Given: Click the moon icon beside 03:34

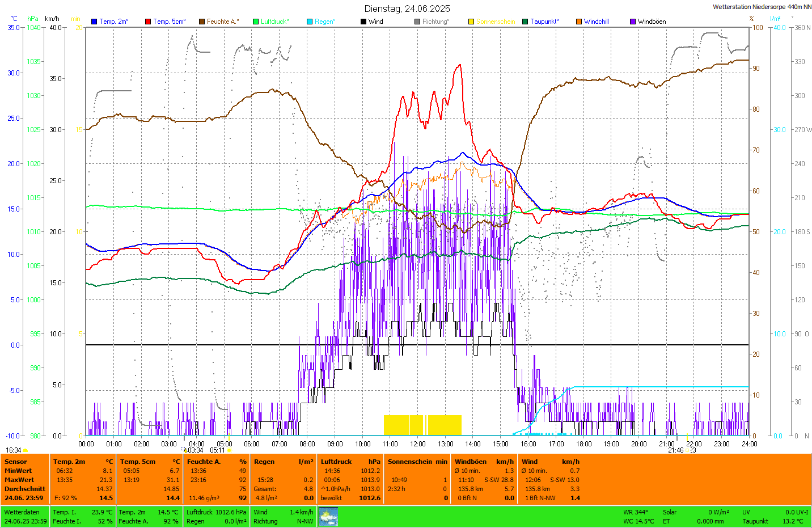Looking at the screenshot, I should [184, 450].
